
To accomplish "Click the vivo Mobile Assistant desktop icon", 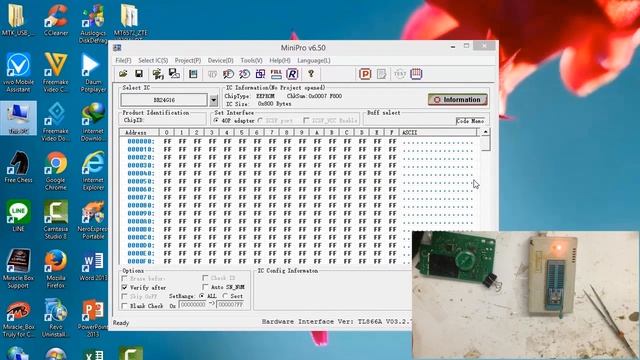I will (x=18, y=72).
